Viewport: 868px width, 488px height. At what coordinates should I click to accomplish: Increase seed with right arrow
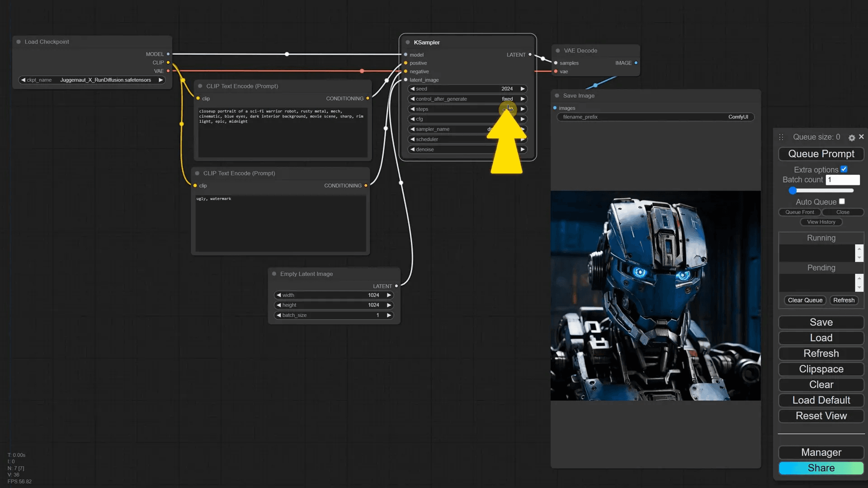coord(523,89)
